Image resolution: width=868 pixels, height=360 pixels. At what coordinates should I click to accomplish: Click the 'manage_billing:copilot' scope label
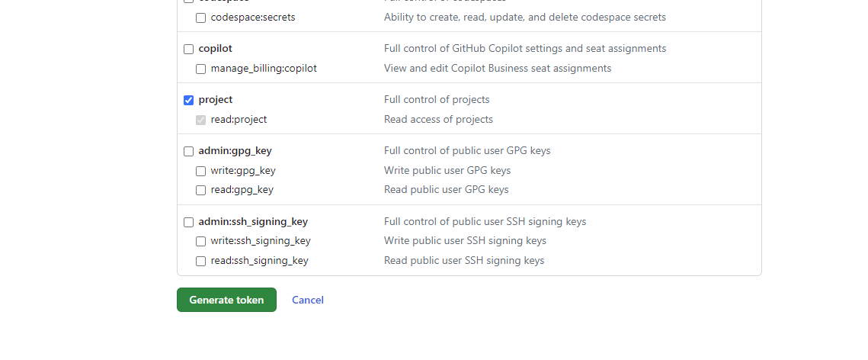(x=264, y=69)
